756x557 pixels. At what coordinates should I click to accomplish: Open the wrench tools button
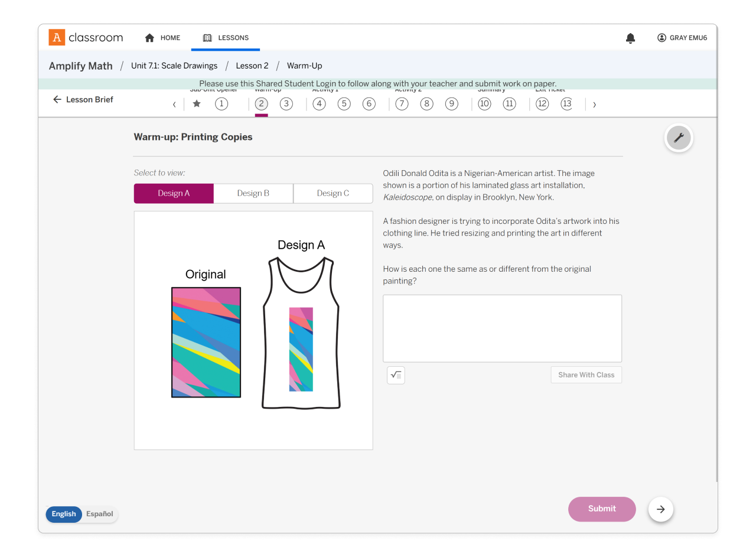[x=679, y=138]
